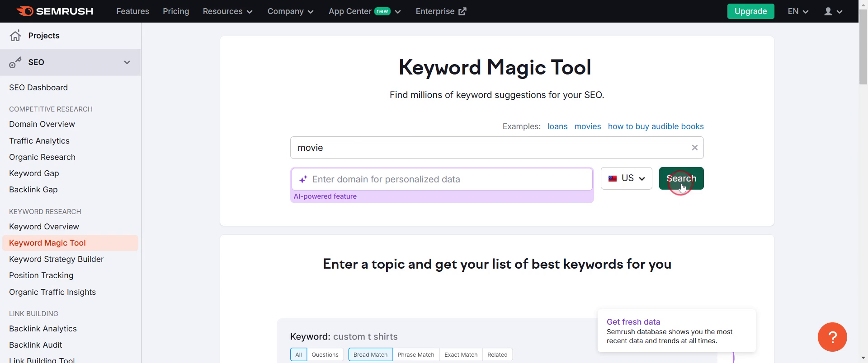Open Organic Traffic Insights in sidebar
This screenshot has height=363, width=868.
[x=52, y=292]
